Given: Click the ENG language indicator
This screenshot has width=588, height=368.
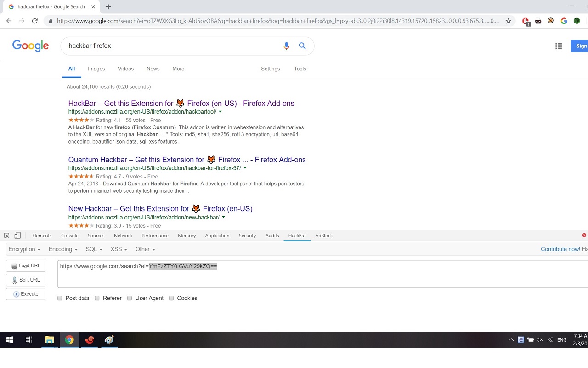Looking at the screenshot, I should point(562,340).
